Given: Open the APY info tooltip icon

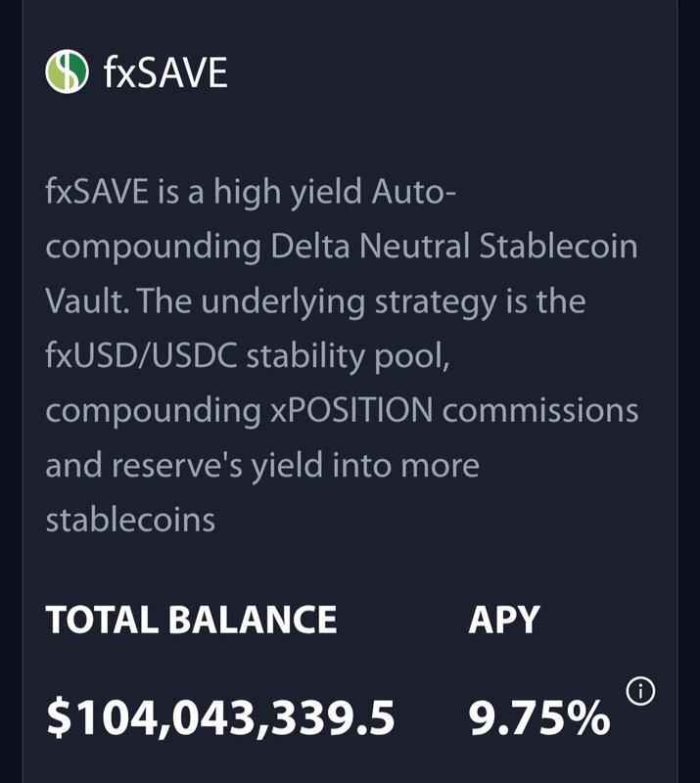Looking at the screenshot, I should pos(641,692).
